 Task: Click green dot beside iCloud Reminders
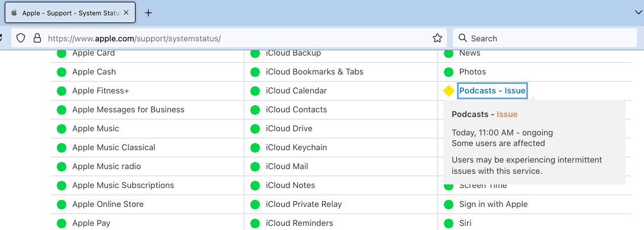pos(255,223)
